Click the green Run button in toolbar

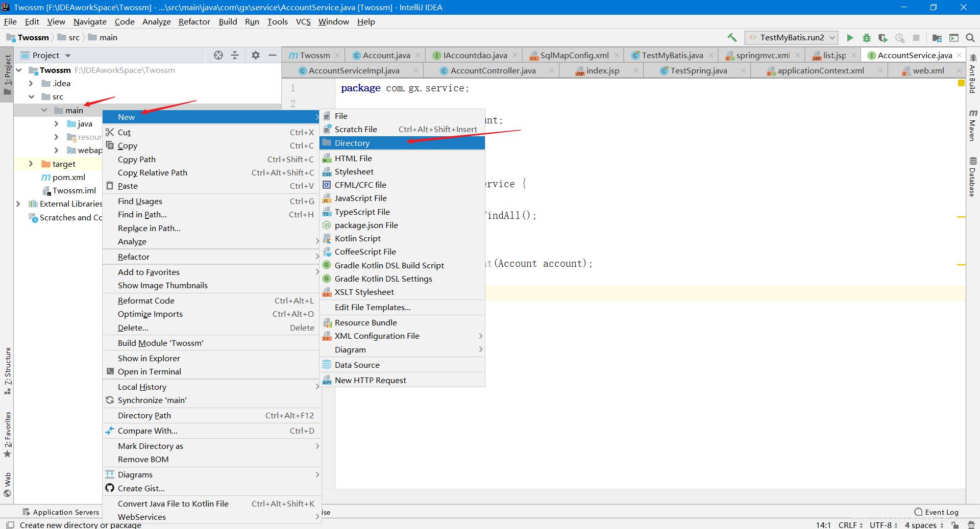[x=850, y=38]
